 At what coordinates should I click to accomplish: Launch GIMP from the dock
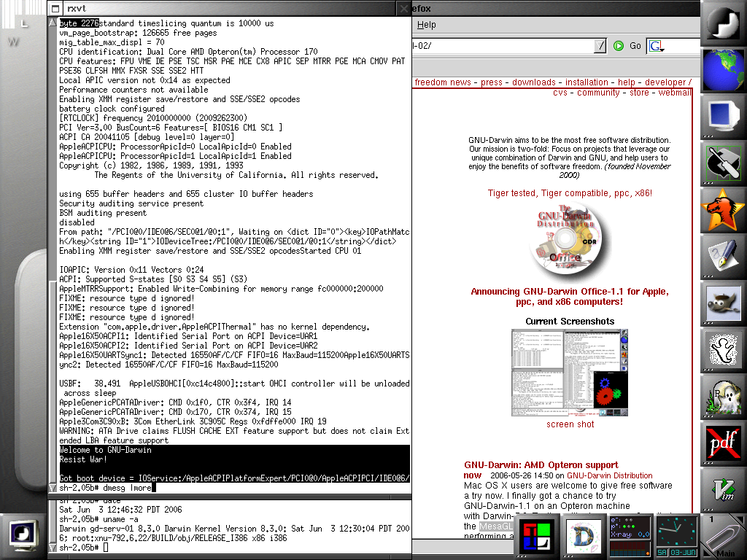click(x=723, y=303)
